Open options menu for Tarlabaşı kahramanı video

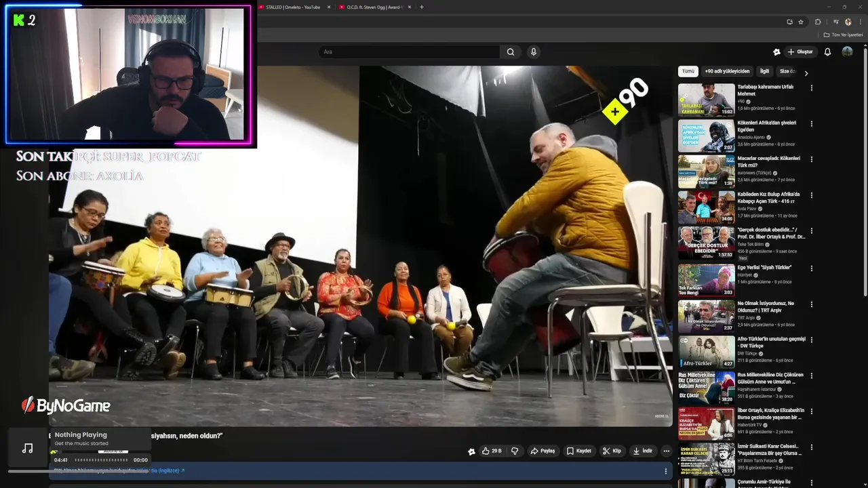[811, 87]
